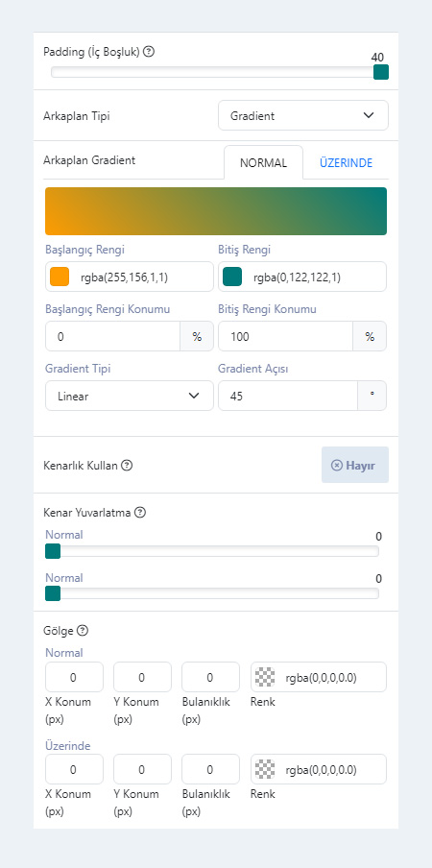Focus the Üzerinde shadow X Konum field
Viewport: 432px width, 868px height.
tap(74, 769)
